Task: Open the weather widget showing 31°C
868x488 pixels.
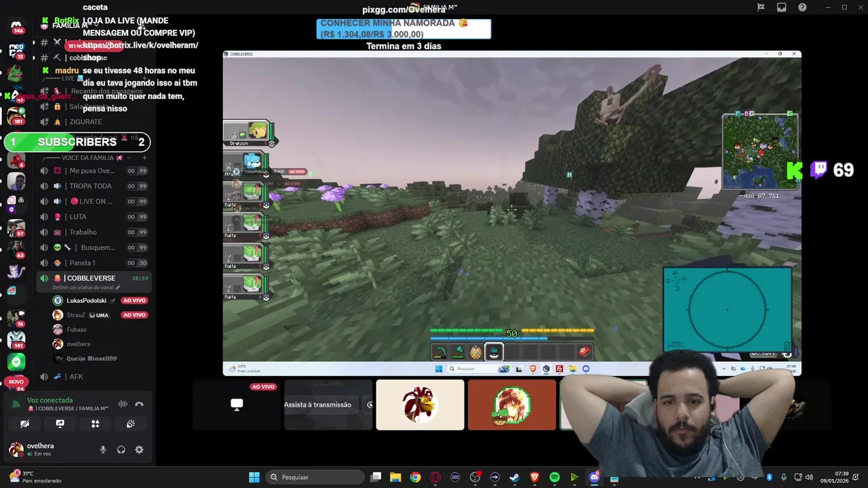Action: pos(34,477)
